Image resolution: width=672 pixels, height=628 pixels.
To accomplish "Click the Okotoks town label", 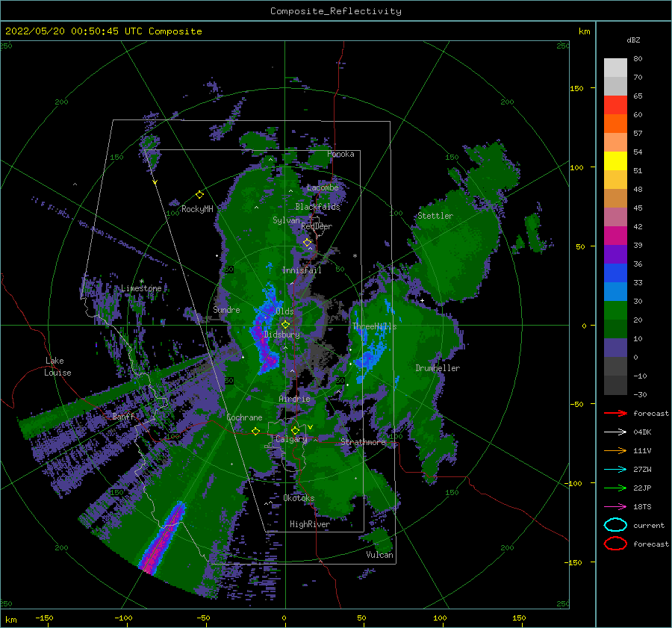I will [x=299, y=498].
